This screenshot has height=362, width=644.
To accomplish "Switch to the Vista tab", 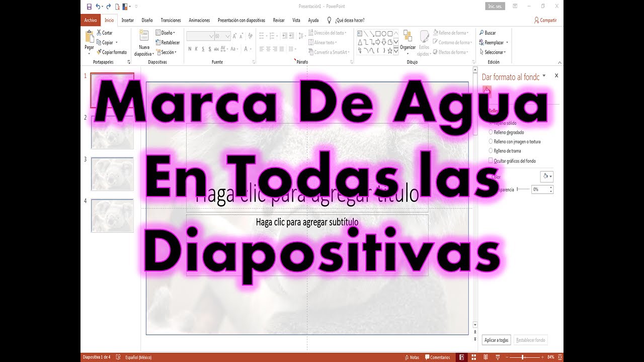I will tap(296, 20).
